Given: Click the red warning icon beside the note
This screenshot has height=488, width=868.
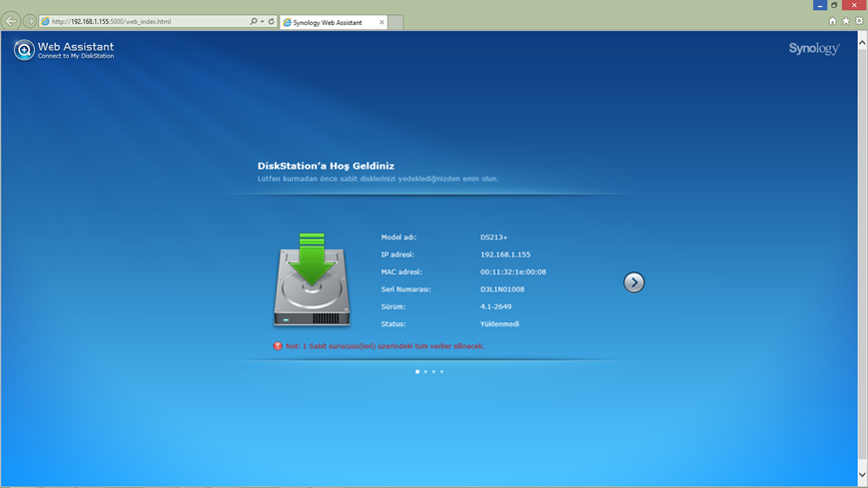Looking at the screenshot, I should tap(278, 346).
